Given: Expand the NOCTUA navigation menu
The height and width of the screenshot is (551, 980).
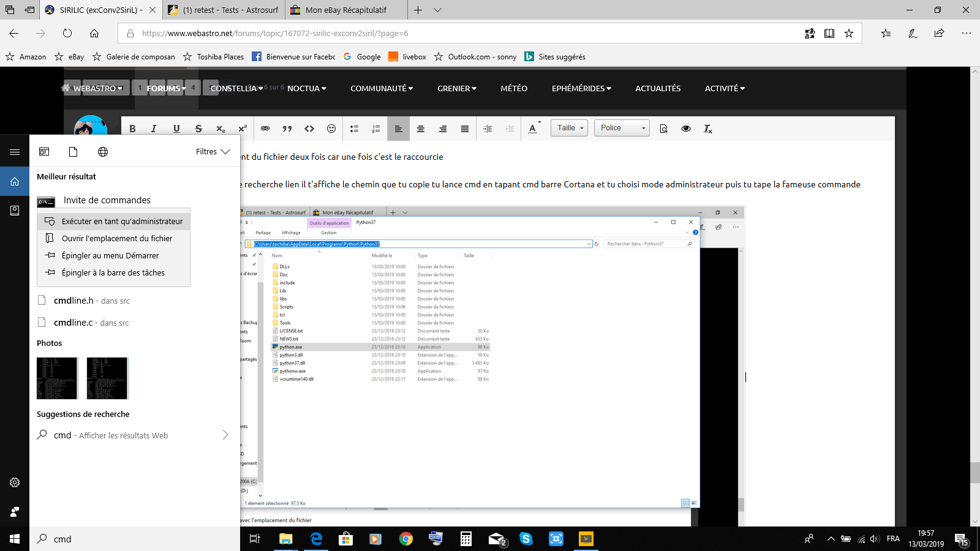Looking at the screenshot, I should [x=307, y=88].
